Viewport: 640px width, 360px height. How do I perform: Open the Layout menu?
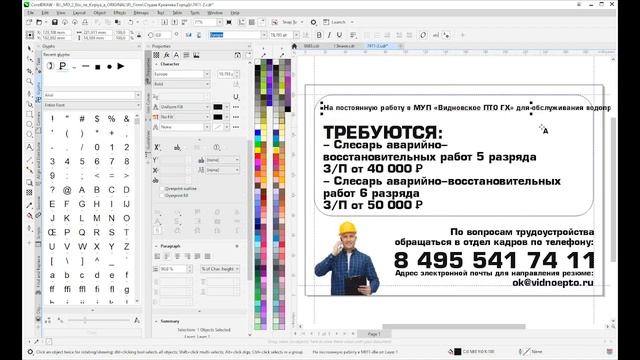[79, 13]
